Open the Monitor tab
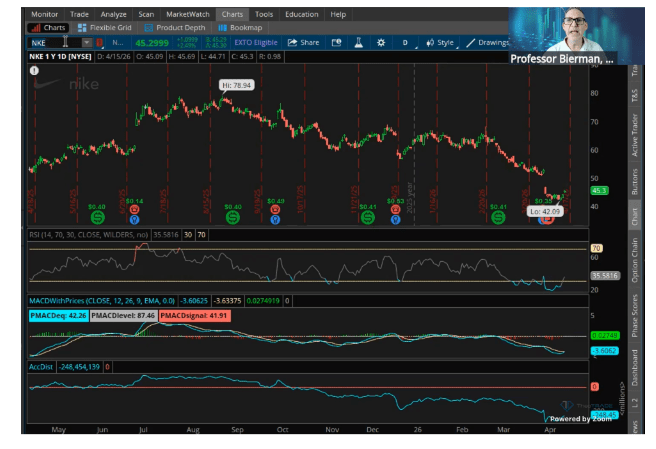Image resolution: width=656 pixels, height=449 pixels. point(44,14)
